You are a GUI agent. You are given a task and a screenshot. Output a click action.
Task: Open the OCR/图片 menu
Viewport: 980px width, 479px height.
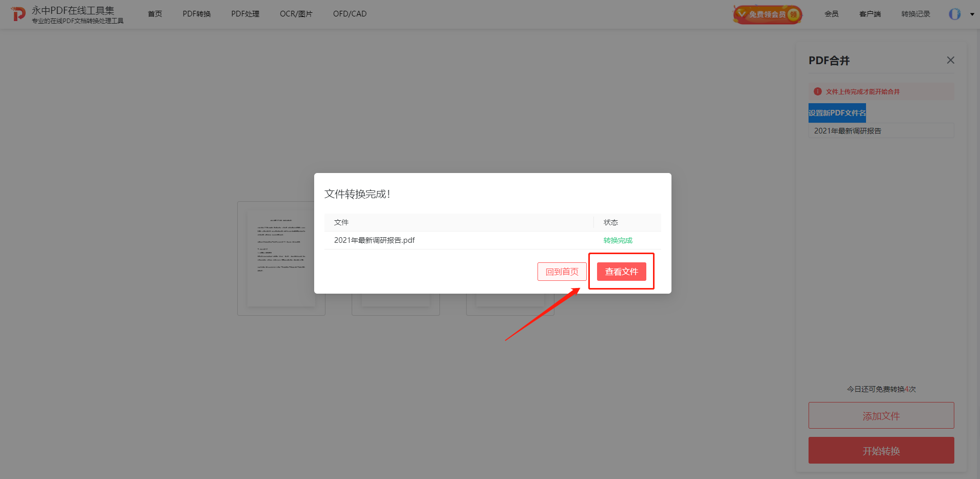[296, 14]
